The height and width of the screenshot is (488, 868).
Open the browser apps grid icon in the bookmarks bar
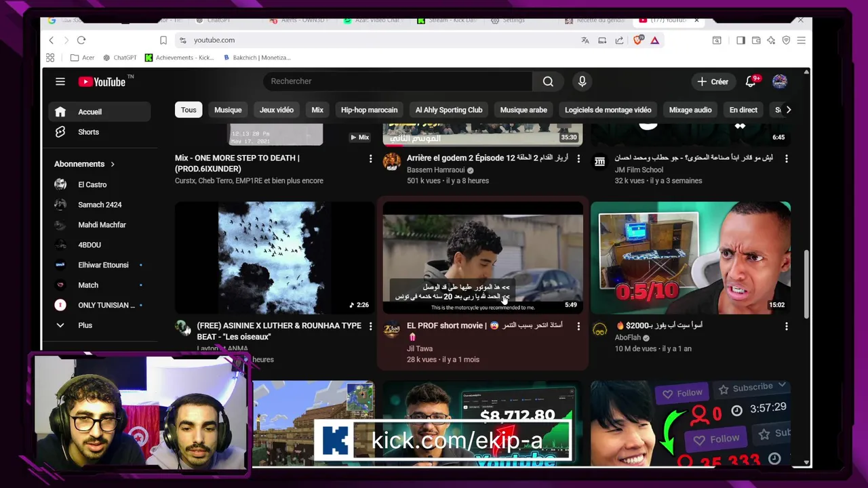point(50,58)
